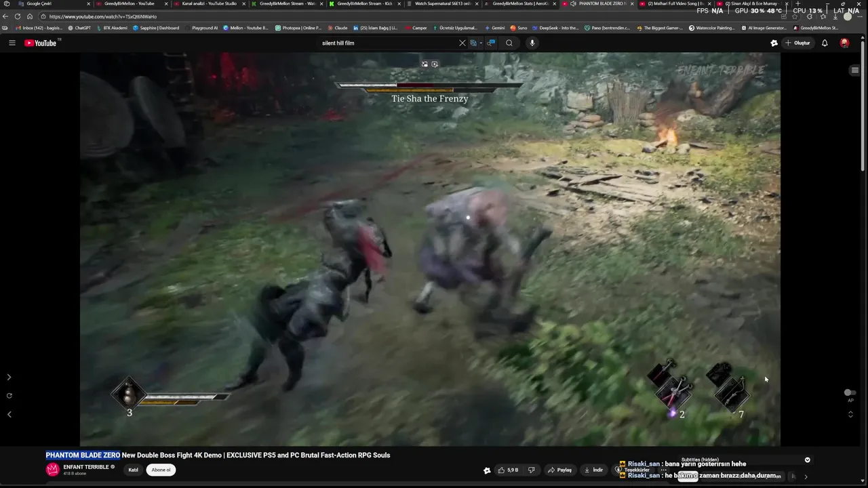This screenshot has width=868, height=488.
Task: Open Photopea bookmark
Action: click(x=298, y=28)
